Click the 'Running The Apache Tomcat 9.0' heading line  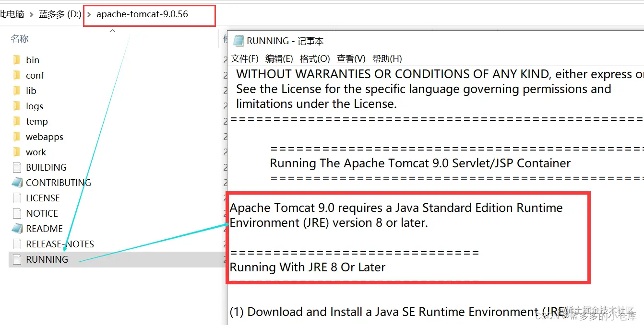(420, 163)
